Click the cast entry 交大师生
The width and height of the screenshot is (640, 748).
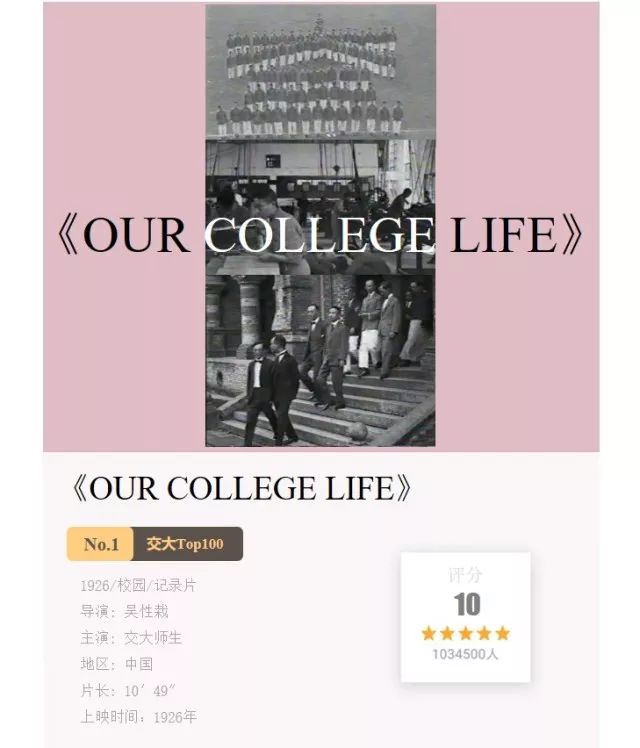coord(153,638)
